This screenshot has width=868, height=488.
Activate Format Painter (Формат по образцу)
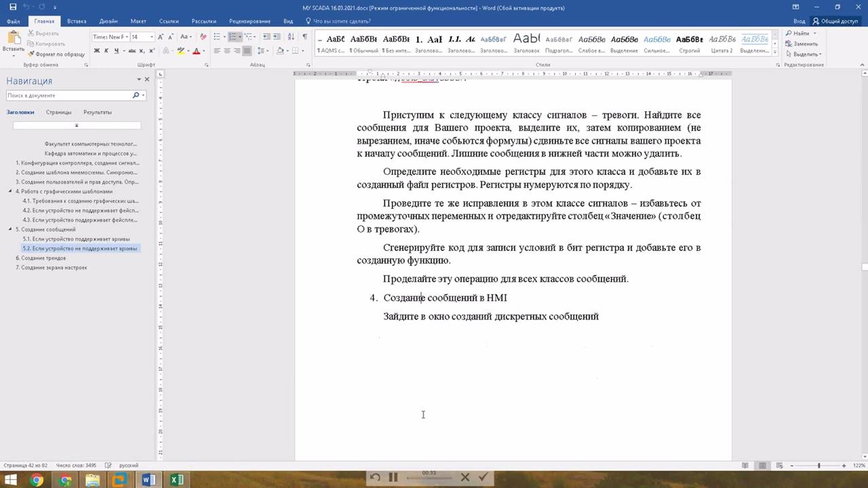point(56,54)
